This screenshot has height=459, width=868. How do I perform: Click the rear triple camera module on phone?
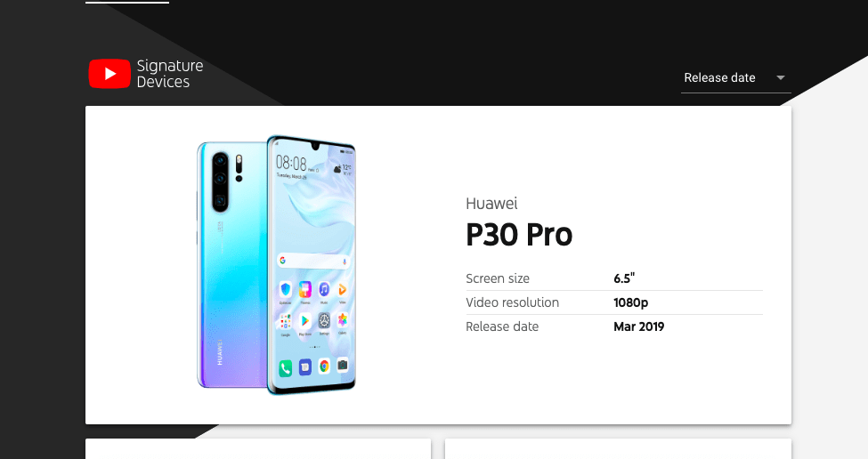[x=220, y=182]
